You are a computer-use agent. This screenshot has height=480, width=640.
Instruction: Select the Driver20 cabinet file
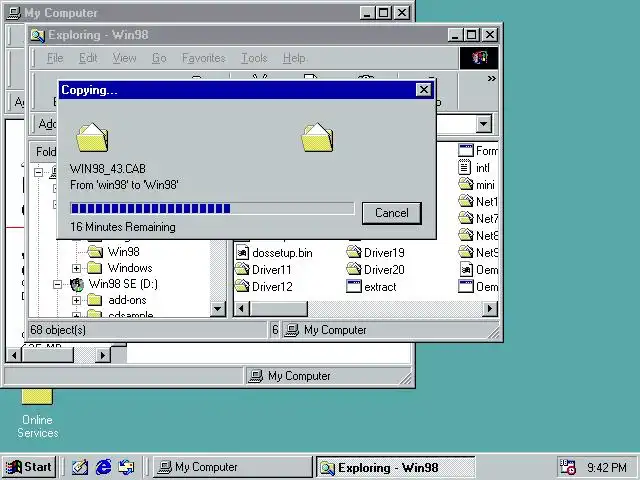click(x=376, y=270)
